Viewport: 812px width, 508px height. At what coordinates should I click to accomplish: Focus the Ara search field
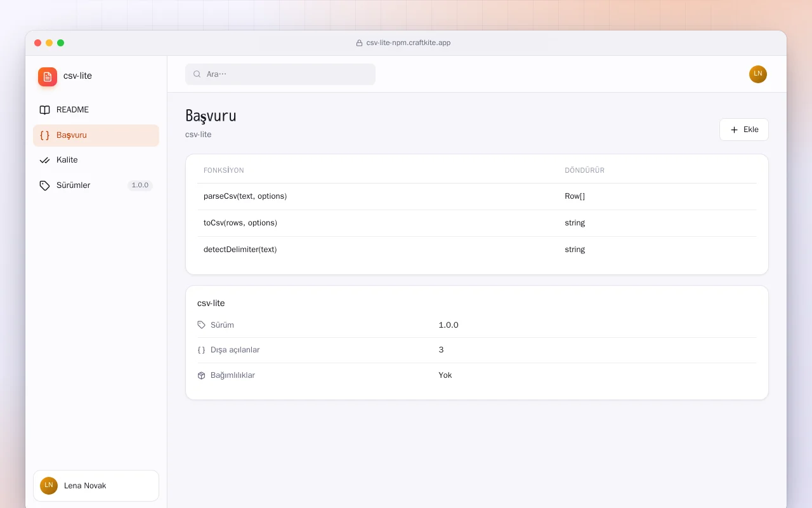coord(280,74)
